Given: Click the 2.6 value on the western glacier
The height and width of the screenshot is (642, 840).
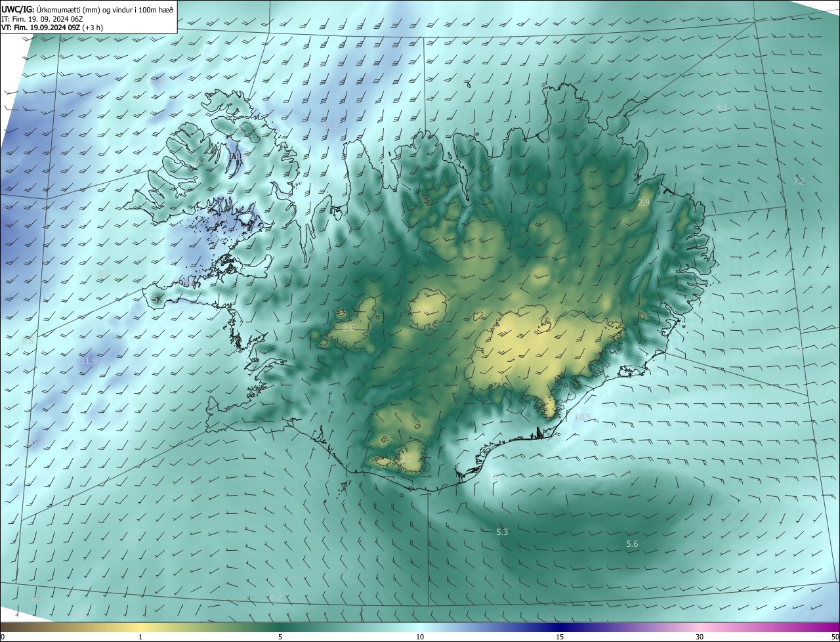Looking at the screenshot, I should click(x=348, y=328).
